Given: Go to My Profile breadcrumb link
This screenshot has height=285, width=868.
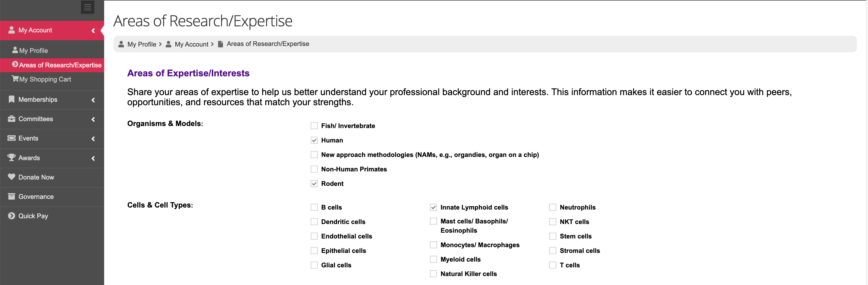Looking at the screenshot, I should tap(141, 44).
